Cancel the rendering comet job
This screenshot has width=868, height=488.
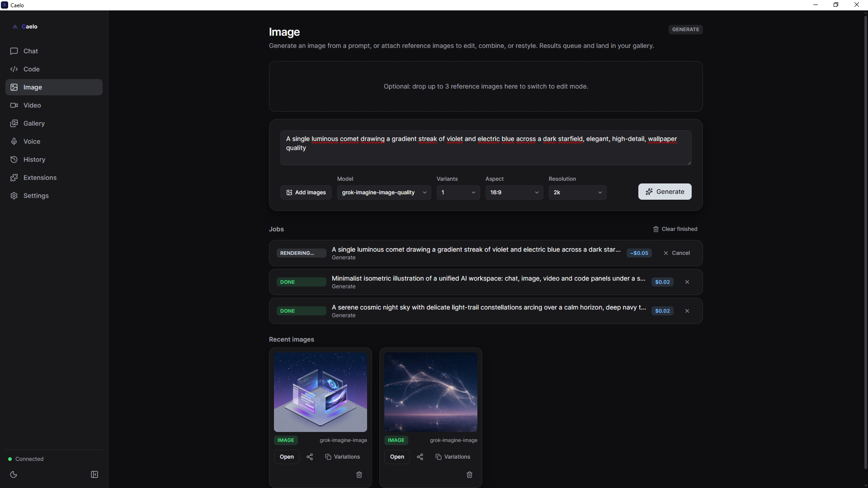coord(676,253)
